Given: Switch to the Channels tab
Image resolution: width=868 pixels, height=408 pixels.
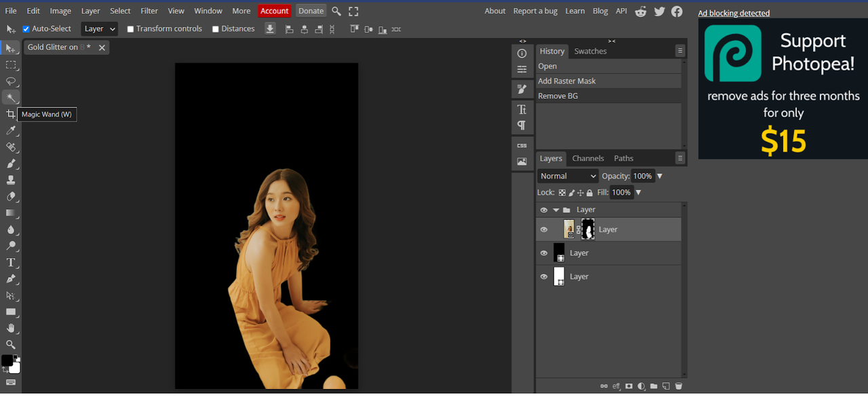Looking at the screenshot, I should (588, 158).
